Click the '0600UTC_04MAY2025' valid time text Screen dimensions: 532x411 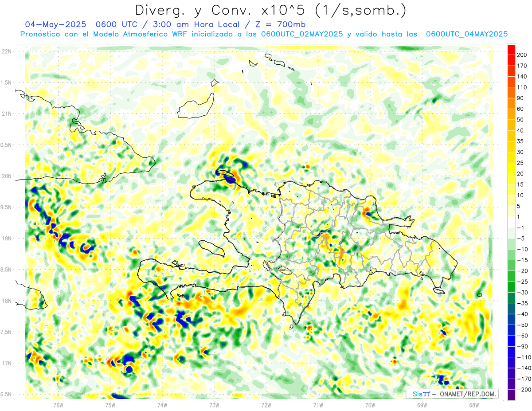tap(466, 34)
